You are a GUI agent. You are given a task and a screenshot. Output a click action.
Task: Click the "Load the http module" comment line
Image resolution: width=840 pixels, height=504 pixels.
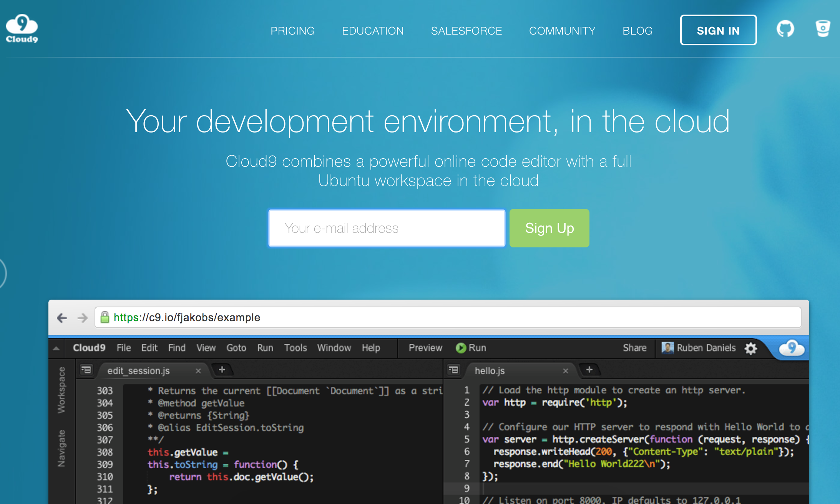tap(614, 390)
